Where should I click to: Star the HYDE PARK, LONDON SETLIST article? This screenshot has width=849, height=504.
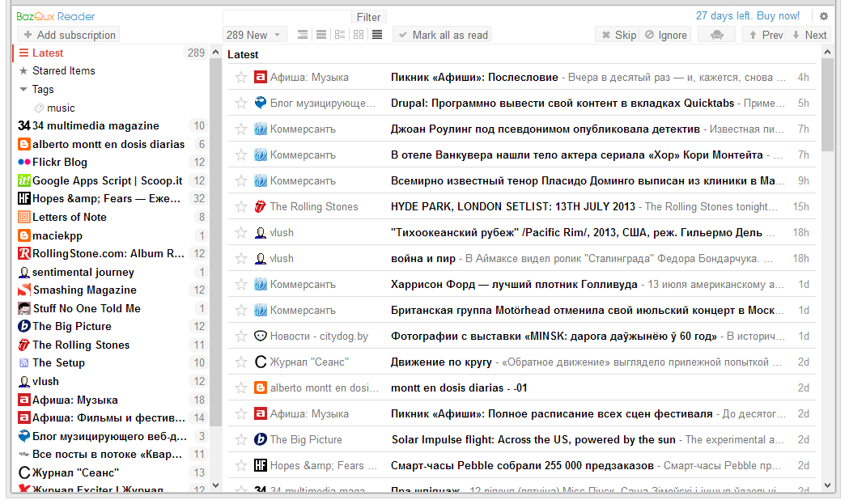pos(241,206)
